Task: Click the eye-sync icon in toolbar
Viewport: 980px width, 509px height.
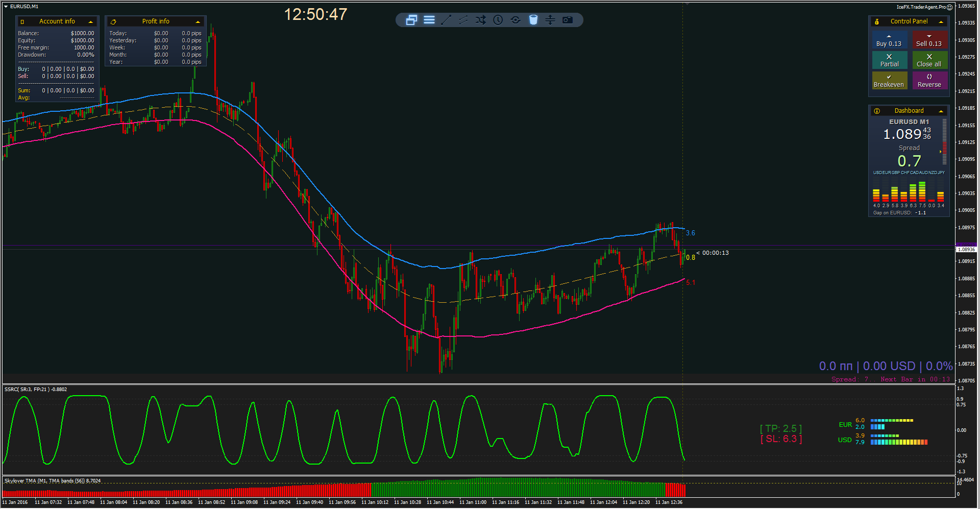Action: click(x=516, y=20)
